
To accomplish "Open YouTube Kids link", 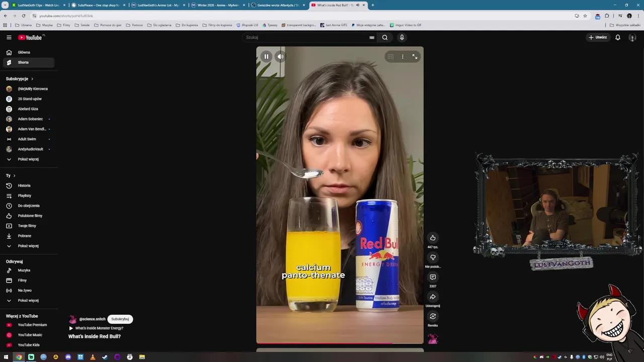I will pyautogui.click(x=28, y=345).
